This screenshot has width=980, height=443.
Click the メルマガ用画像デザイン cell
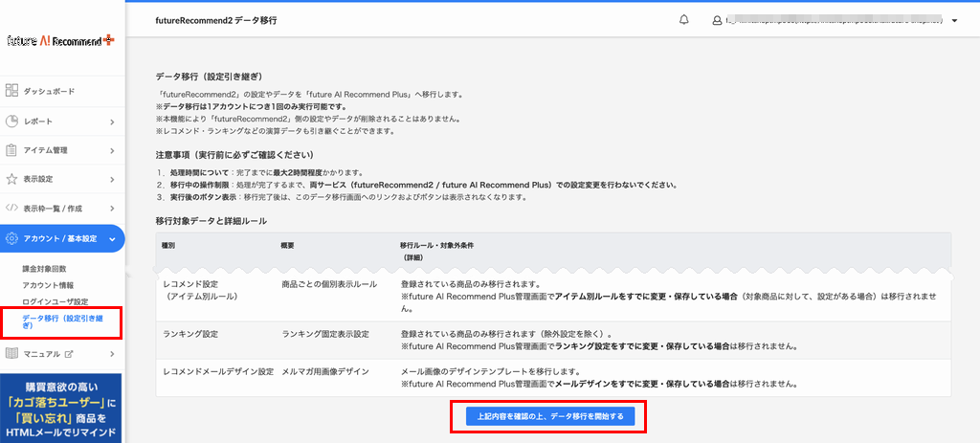[325, 371]
